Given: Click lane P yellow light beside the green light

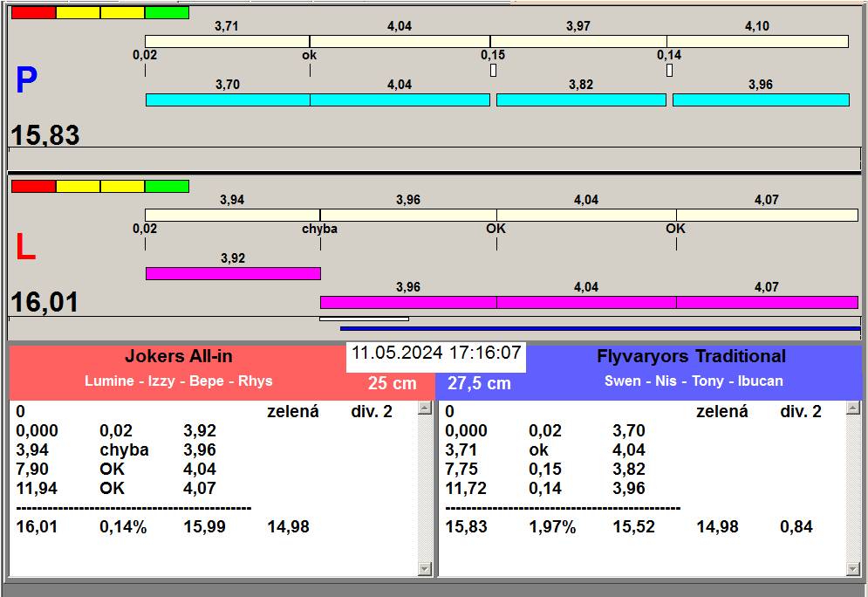Looking at the screenshot, I should [x=123, y=13].
